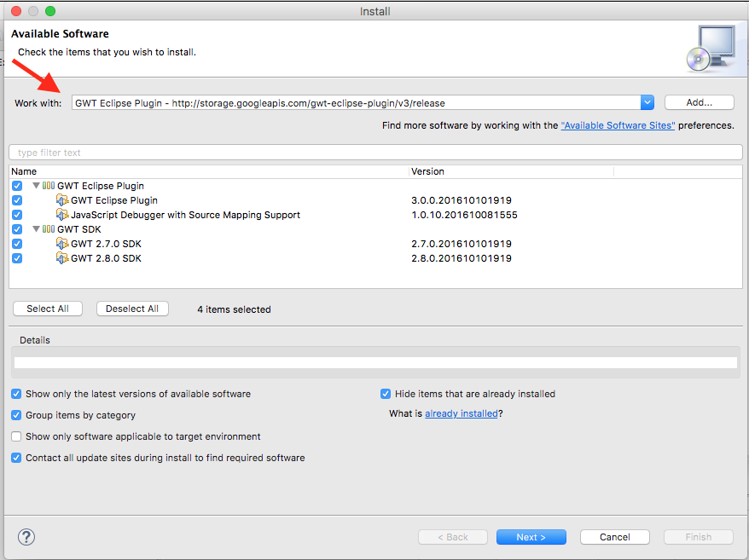Viewport: 749px width, 560px height.
Task: Uncheck the GWT 2.7.0 SDK checkbox
Action: [17, 244]
